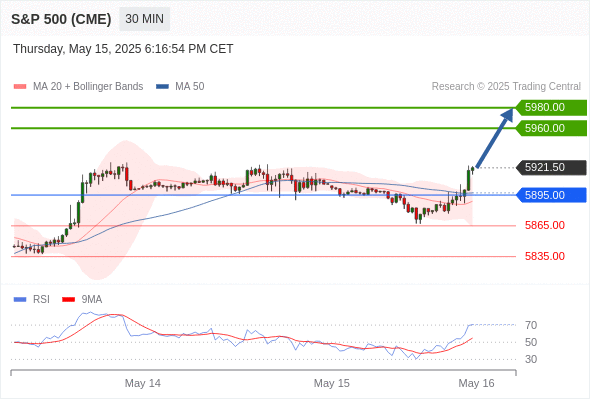Click the May 16 date axis label

(x=476, y=383)
